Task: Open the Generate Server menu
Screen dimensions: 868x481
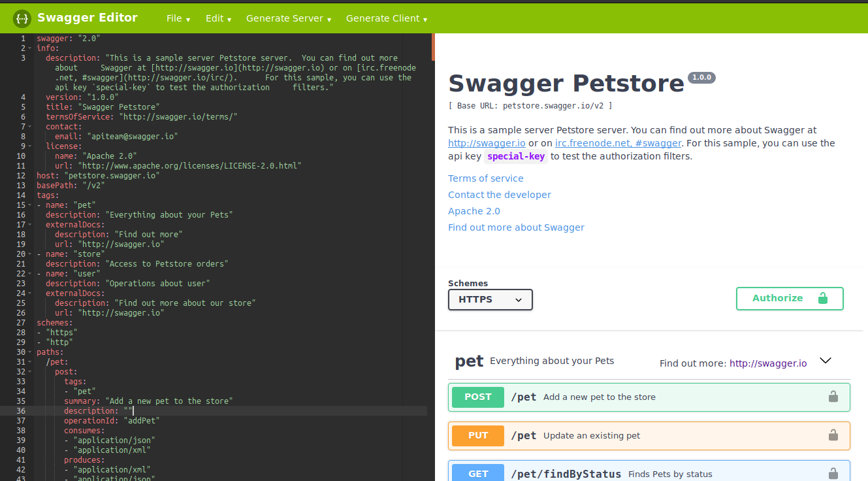Action: pyautogui.click(x=288, y=18)
